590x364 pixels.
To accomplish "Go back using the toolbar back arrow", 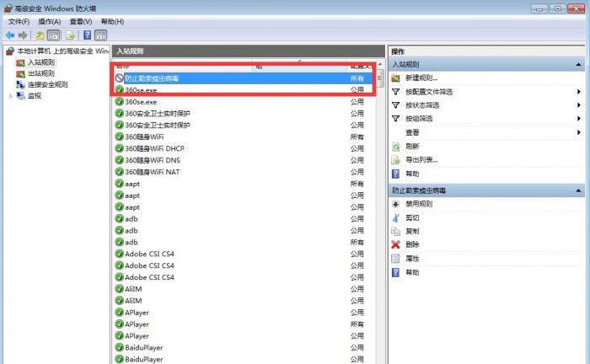I will [x=10, y=35].
